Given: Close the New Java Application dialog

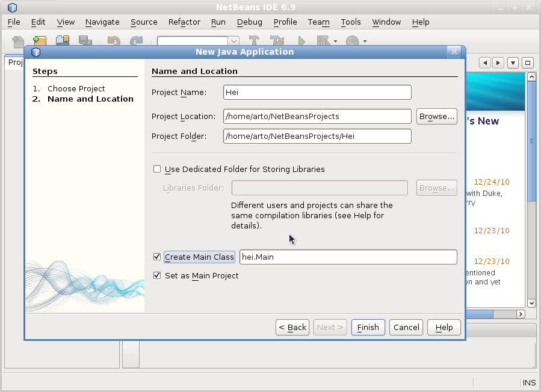Looking at the screenshot, I should click(x=454, y=52).
